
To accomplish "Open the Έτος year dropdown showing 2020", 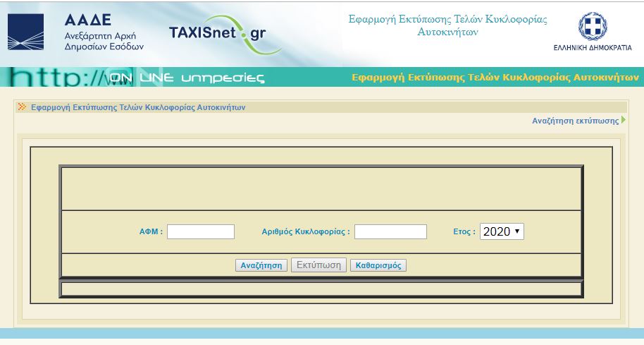I will pos(502,231).
